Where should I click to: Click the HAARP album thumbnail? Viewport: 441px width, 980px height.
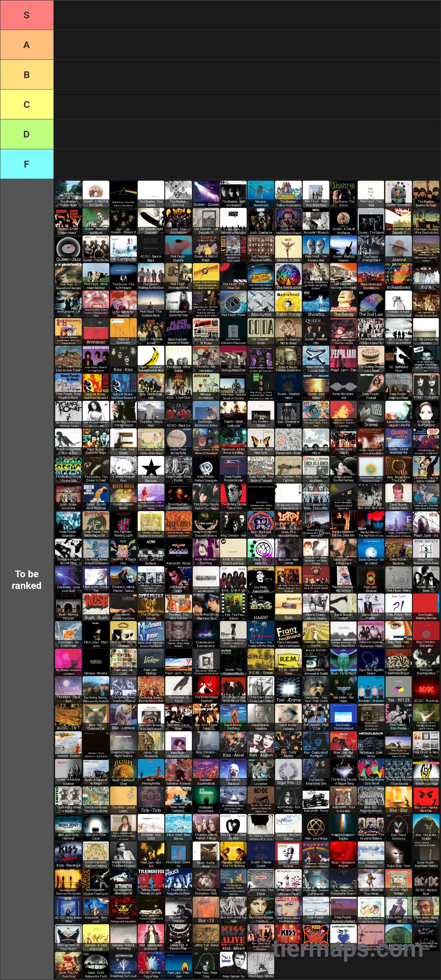coord(261,607)
